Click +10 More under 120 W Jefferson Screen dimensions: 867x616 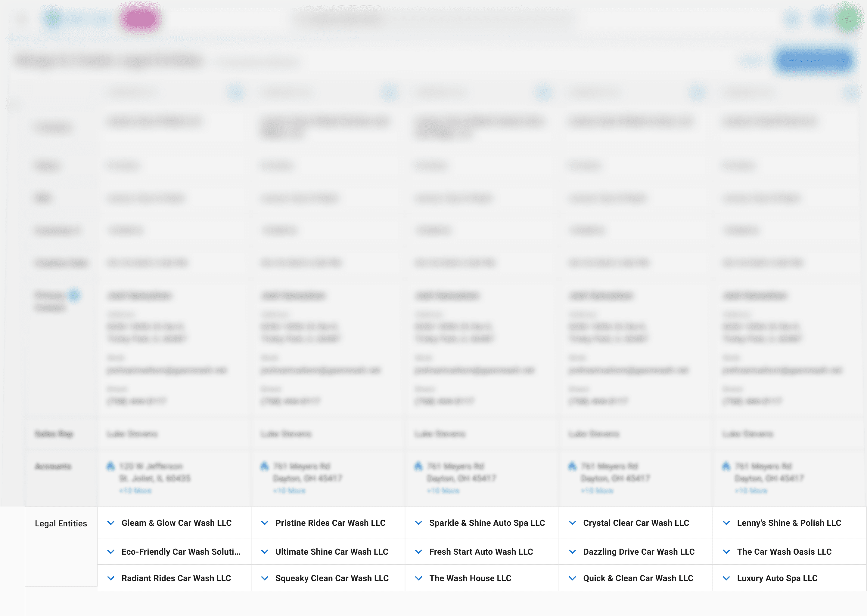point(135,491)
